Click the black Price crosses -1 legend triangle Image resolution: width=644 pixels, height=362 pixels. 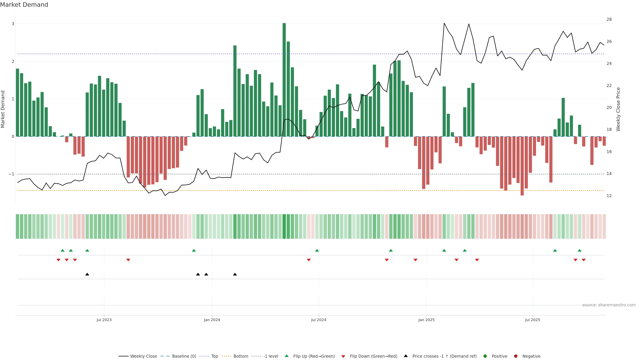pyautogui.click(x=406, y=356)
